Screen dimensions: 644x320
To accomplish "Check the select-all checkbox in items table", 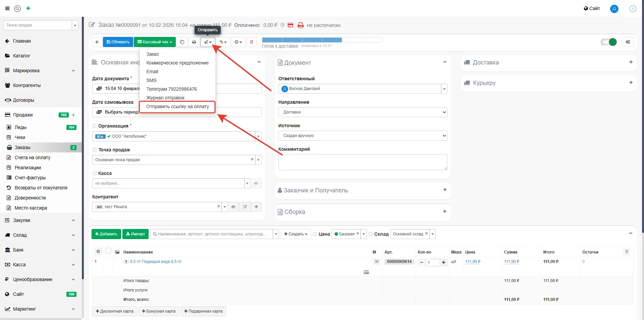I will tap(108, 251).
